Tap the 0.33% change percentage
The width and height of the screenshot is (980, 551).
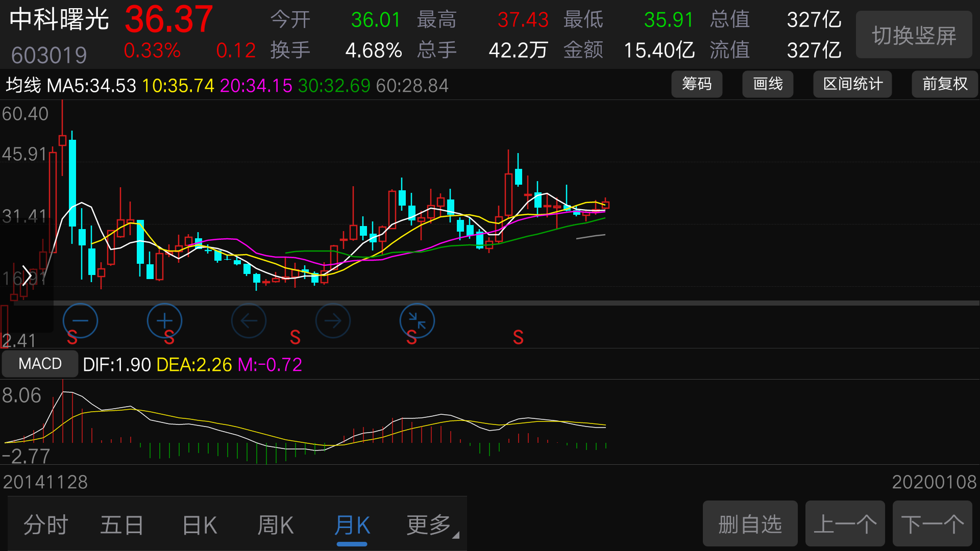tap(152, 50)
